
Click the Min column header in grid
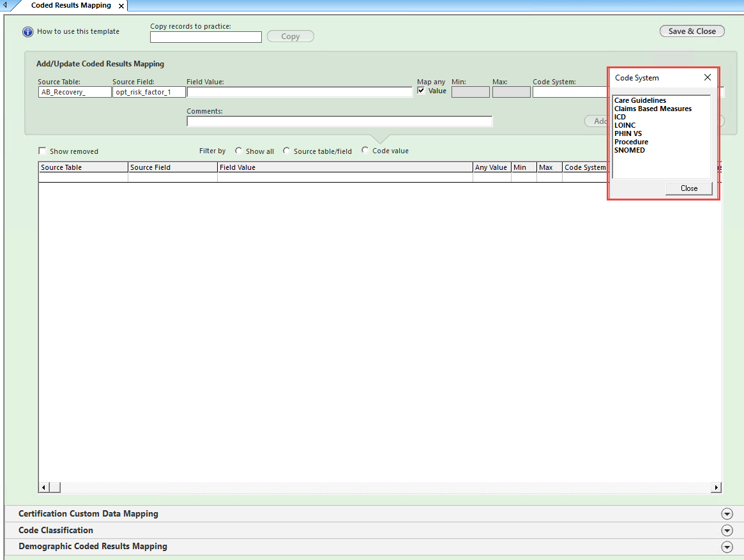(524, 167)
